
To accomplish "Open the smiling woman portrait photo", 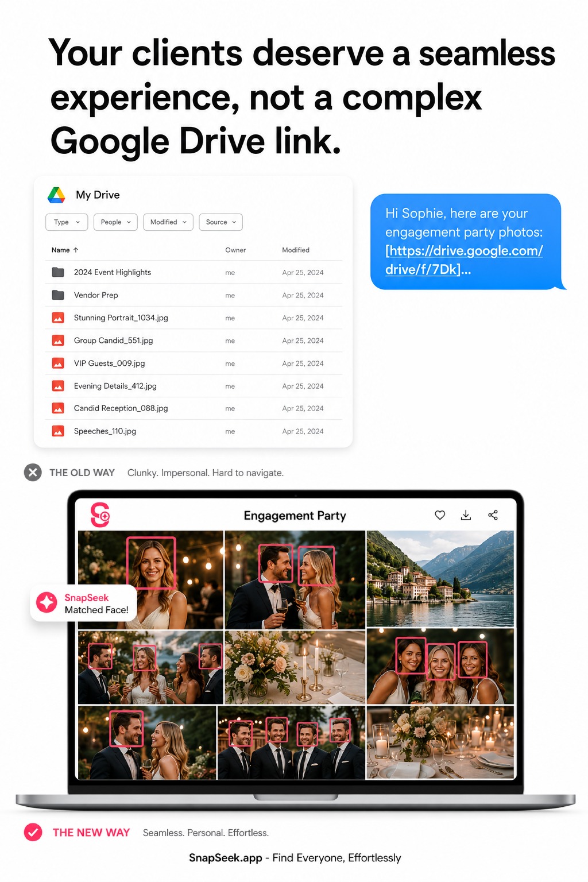I will click(x=150, y=580).
